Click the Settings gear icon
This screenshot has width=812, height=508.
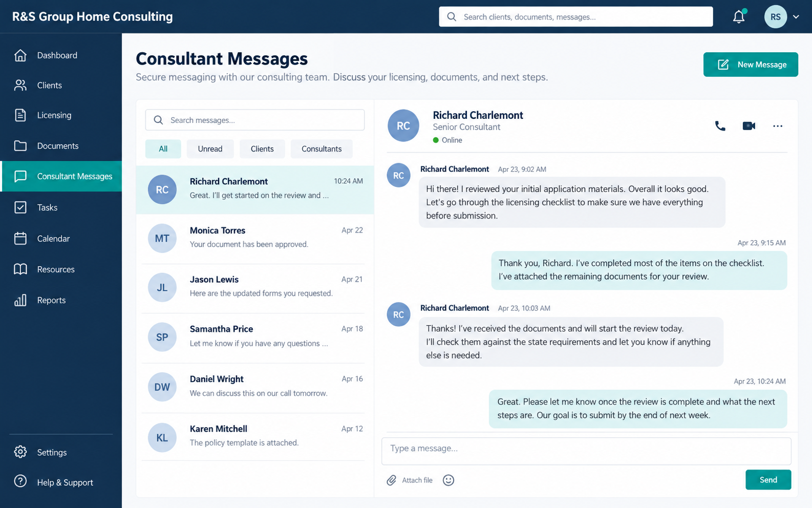(x=20, y=452)
